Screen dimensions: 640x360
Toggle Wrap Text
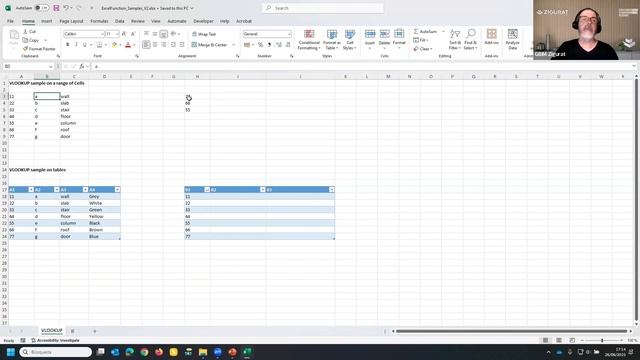[204, 34]
